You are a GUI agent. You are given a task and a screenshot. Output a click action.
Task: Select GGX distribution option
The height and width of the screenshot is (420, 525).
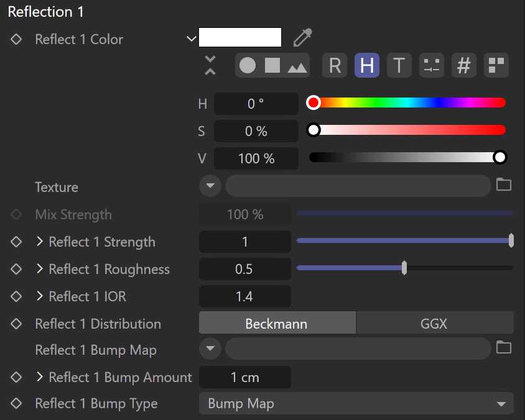435,323
